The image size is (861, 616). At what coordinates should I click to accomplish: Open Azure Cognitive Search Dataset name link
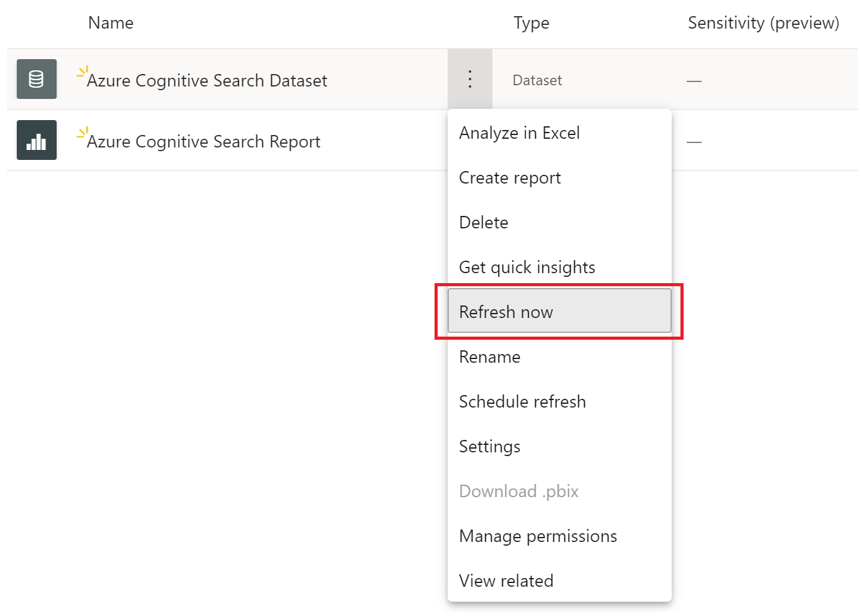(x=207, y=81)
